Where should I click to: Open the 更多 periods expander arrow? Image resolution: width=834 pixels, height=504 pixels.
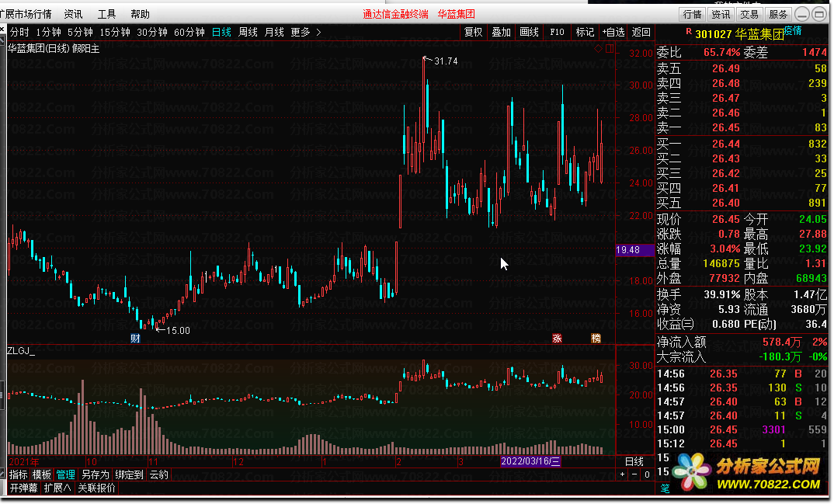tap(318, 33)
